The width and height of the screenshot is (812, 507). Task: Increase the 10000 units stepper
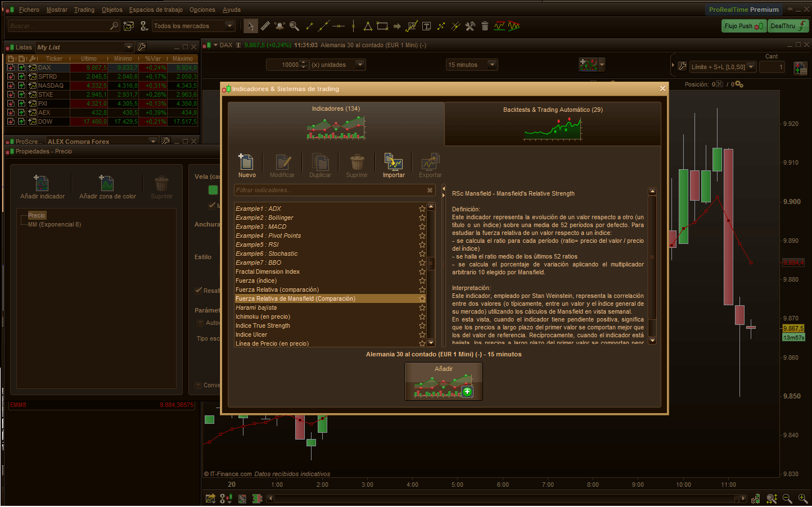(304, 62)
